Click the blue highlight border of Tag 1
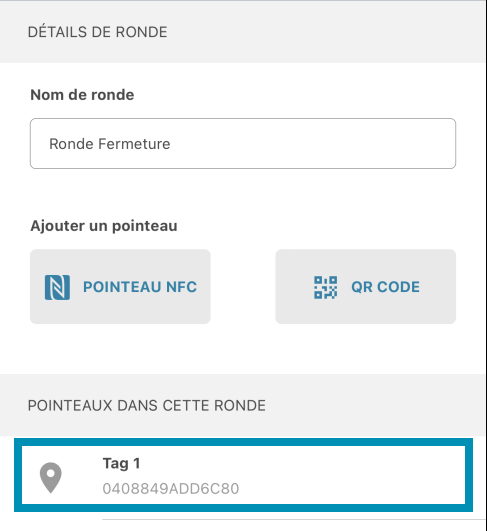487x531 pixels. 243,442
